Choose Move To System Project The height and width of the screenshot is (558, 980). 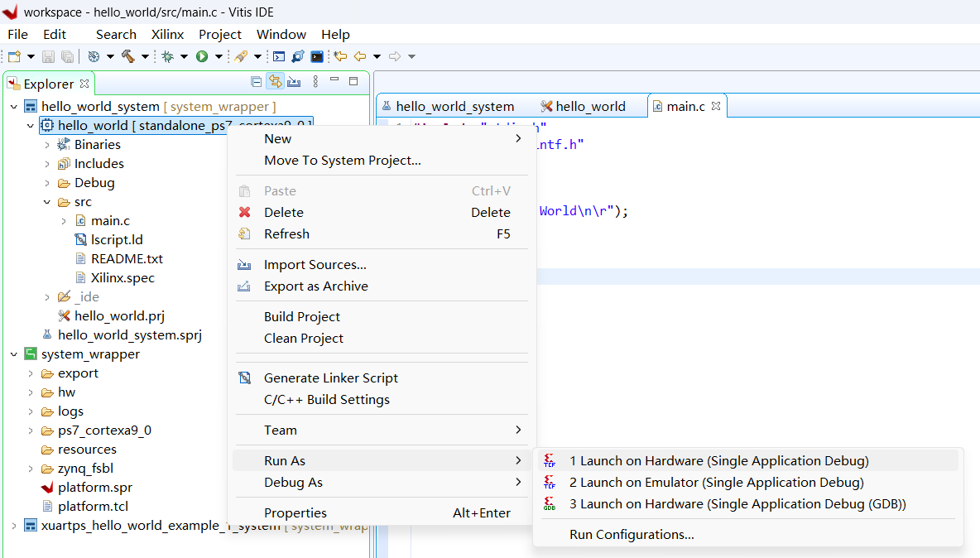click(x=382, y=161)
